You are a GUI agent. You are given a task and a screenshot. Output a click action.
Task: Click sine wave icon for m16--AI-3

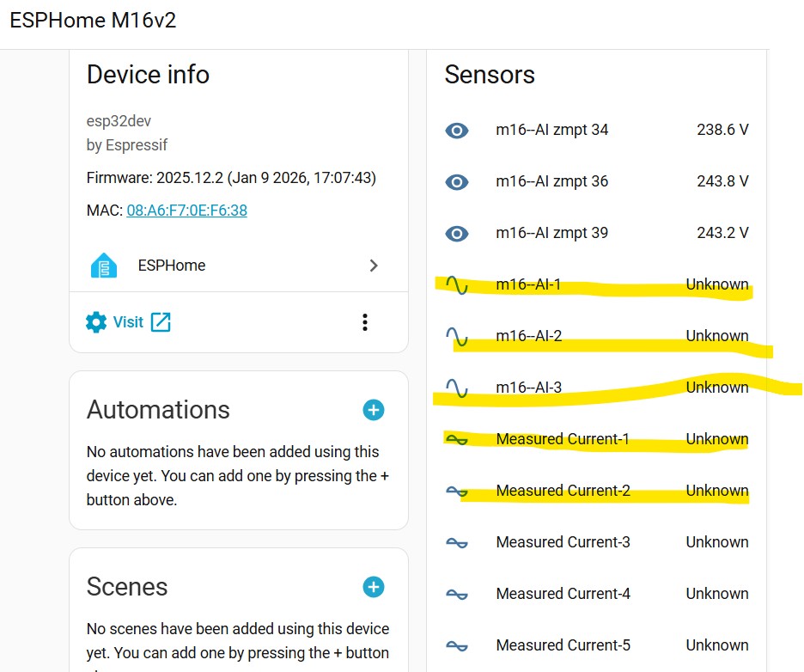click(457, 388)
